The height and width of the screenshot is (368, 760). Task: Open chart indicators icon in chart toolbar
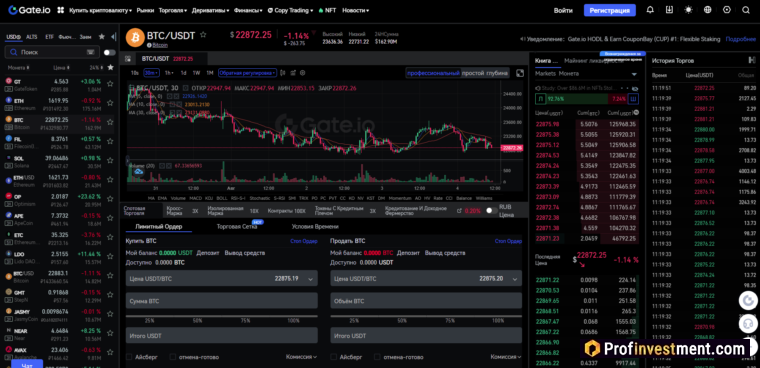pyautogui.click(x=293, y=73)
